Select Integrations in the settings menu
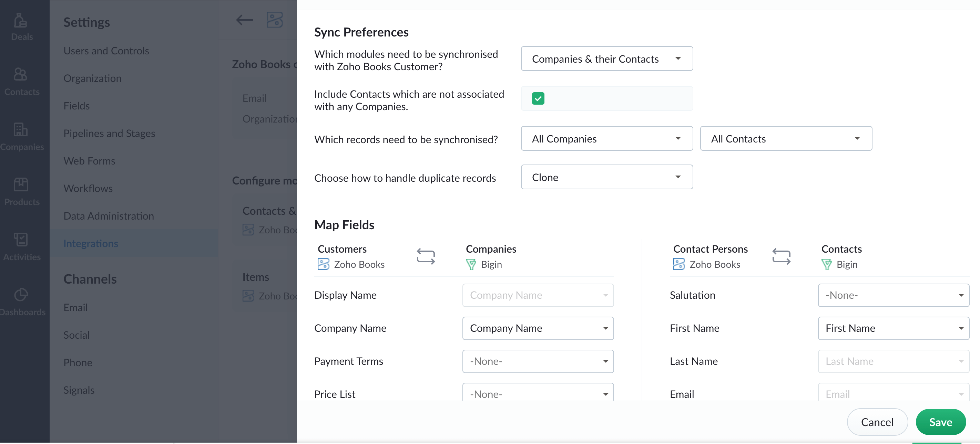Screen dimensions: 980x444 click(x=91, y=243)
